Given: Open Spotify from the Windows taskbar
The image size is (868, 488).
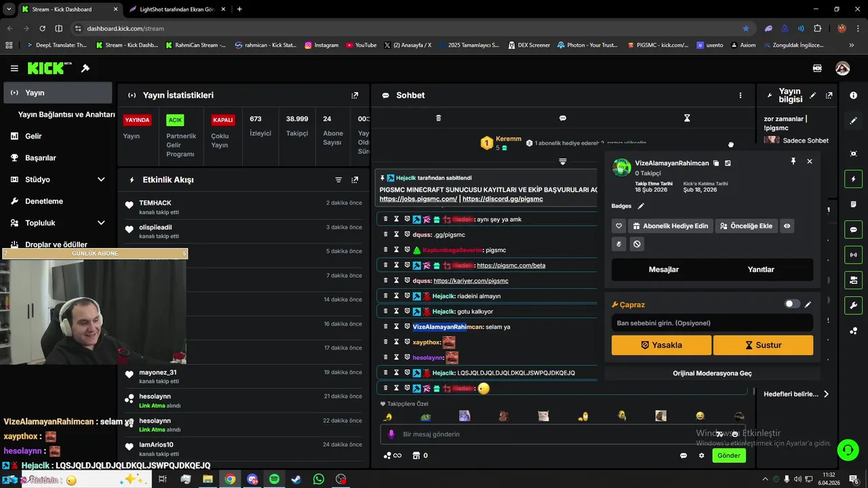Looking at the screenshot, I should pos(274,479).
